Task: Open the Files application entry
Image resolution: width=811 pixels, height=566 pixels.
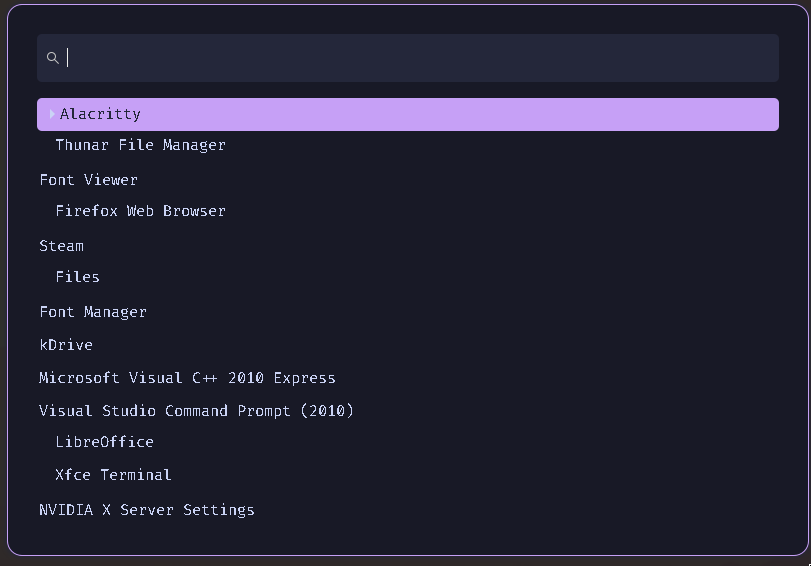Action: point(77,277)
